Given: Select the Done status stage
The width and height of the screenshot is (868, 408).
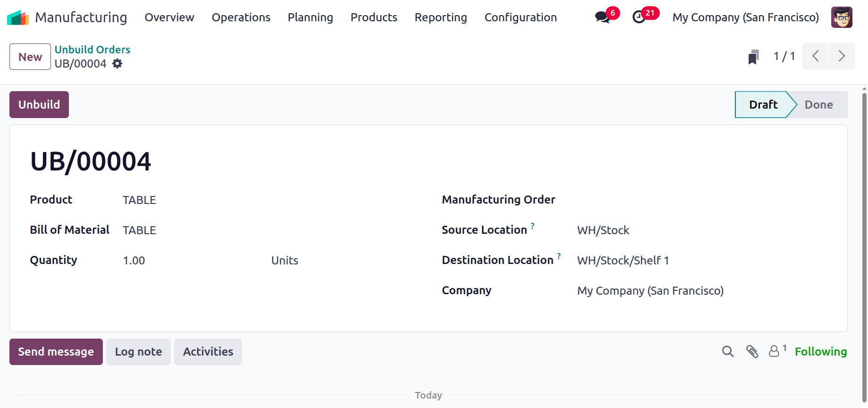Looking at the screenshot, I should tap(818, 104).
